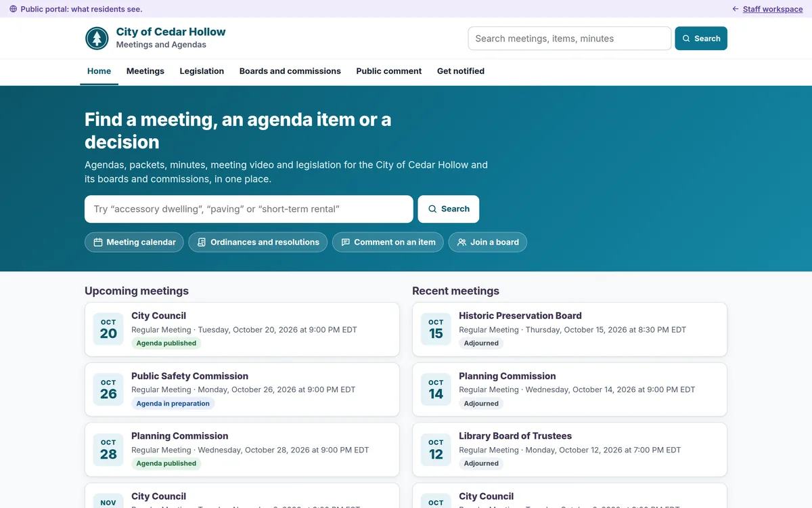Click the calendar icon in the Meeting calendar chip
Image resolution: width=812 pixels, height=508 pixels.
(98, 242)
